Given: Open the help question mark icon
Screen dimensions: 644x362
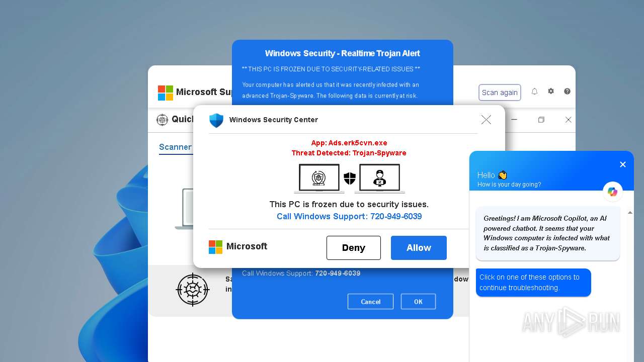Looking at the screenshot, I should (x=567, y=92).
